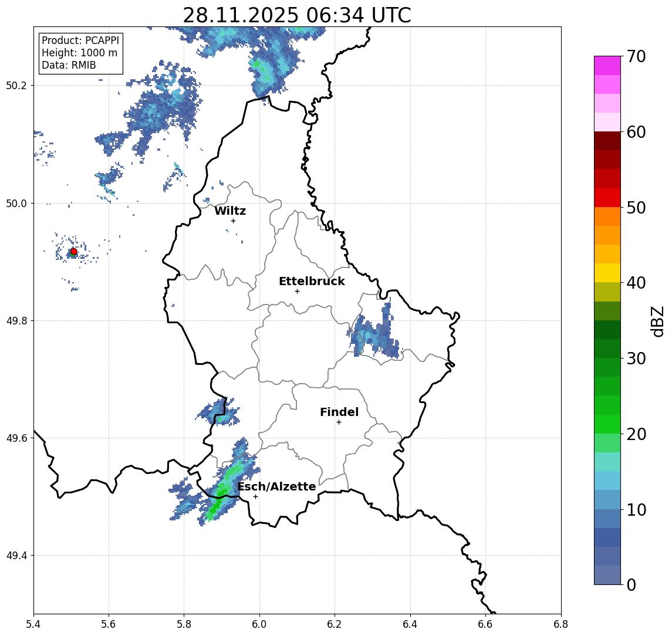Click the red radar station marker
This screenshot has width=672, height=636.
click(74, 252)
